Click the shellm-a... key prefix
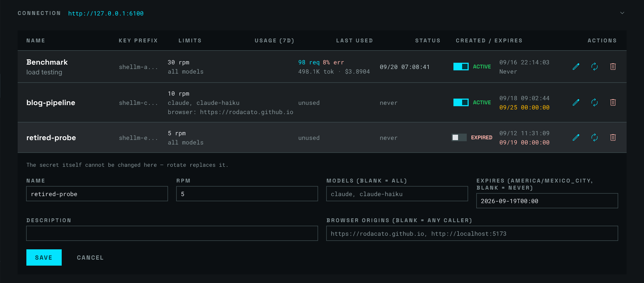The height and width of the screenshot is (283, 644). (138, 67)
